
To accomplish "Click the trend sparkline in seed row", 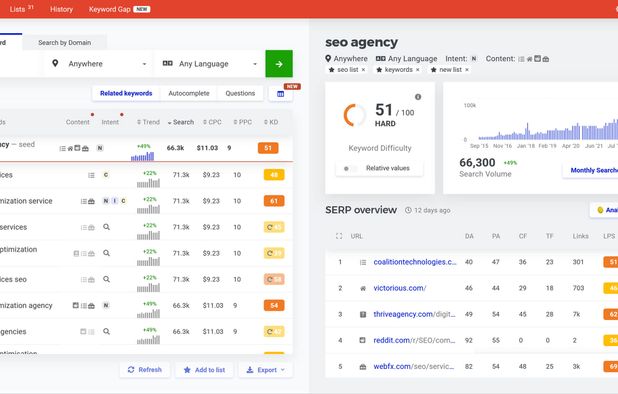I will pyautogui.click(x=142, y=157).
